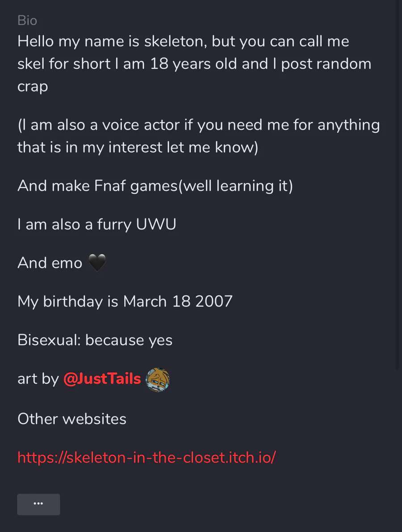Click the "that is in my interest" line

click(x=138, y=147)
